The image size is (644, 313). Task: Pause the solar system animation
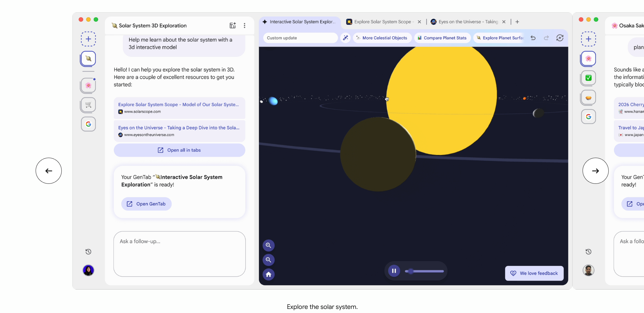(x=394, y=271)
